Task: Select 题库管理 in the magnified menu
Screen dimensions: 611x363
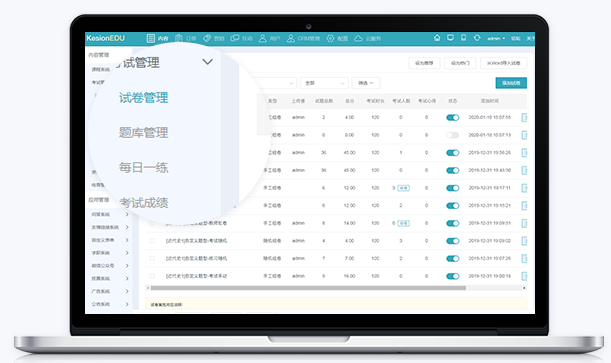Action: (x=143, y=132)
